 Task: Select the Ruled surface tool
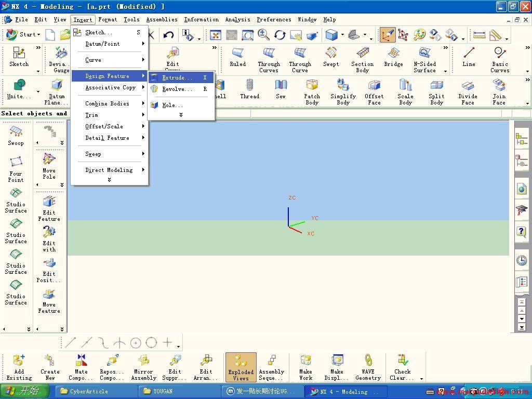coord(237,57)
